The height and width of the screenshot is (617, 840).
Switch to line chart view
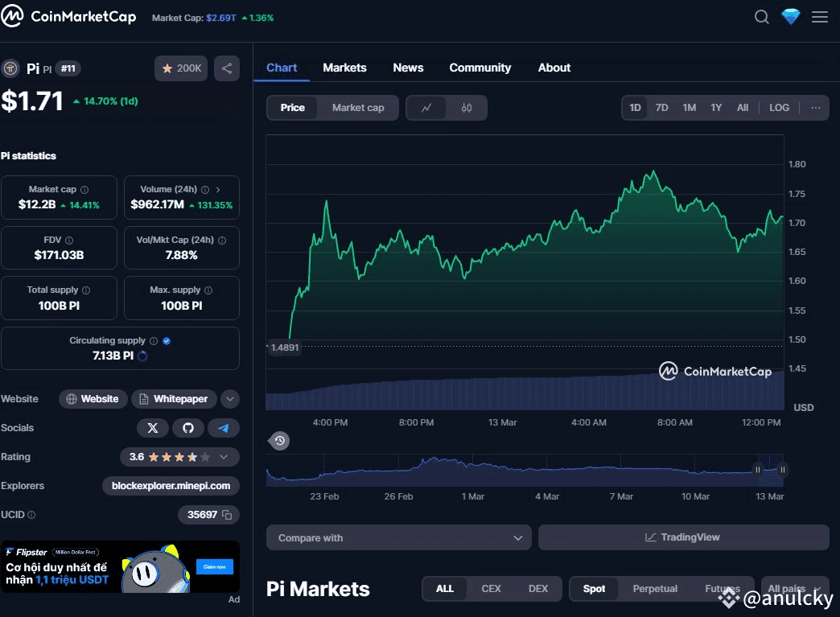pos(426,108)
